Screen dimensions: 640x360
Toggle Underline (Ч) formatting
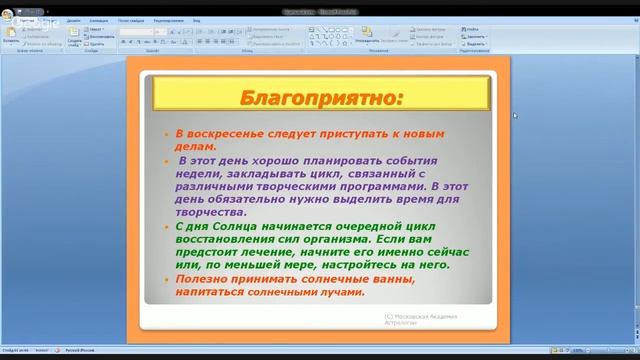pos(138,42)
